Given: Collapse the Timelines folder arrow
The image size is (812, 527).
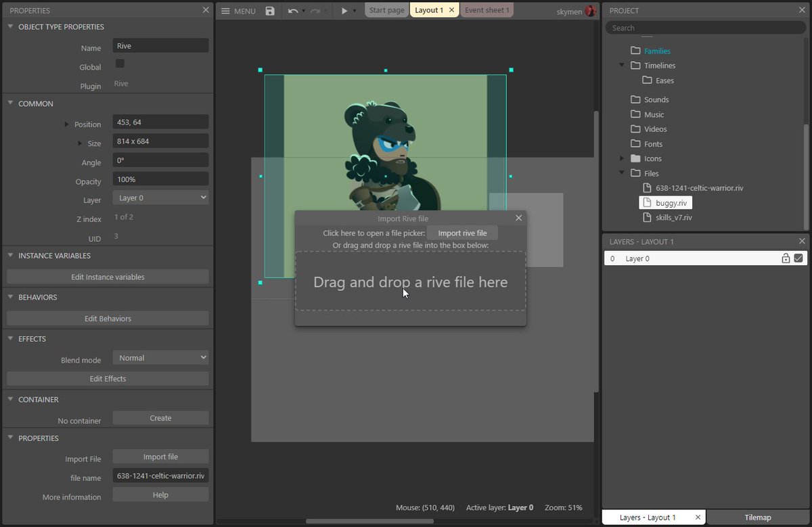Looking at the screenshot, I should click(621, 66).
